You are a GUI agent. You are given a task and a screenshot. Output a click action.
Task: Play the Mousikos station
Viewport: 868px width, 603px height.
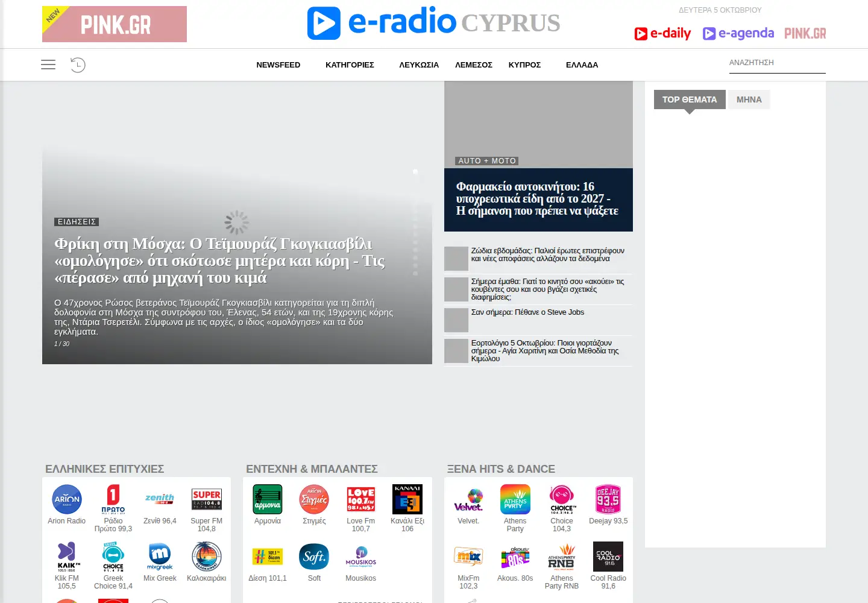point(361,562)
